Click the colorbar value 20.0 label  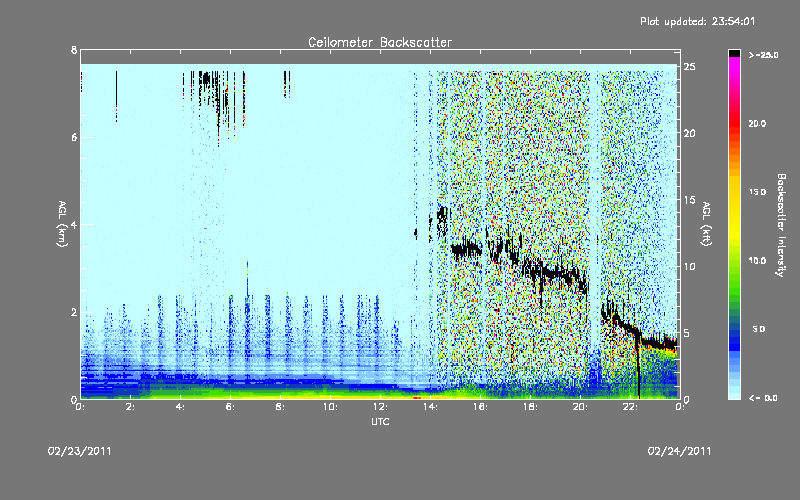coord(757,124)
